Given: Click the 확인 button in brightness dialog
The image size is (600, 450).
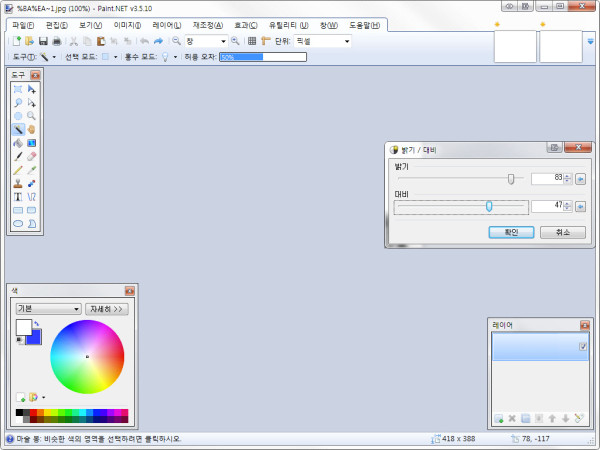Looking at the screenshot, I should 511,231.
